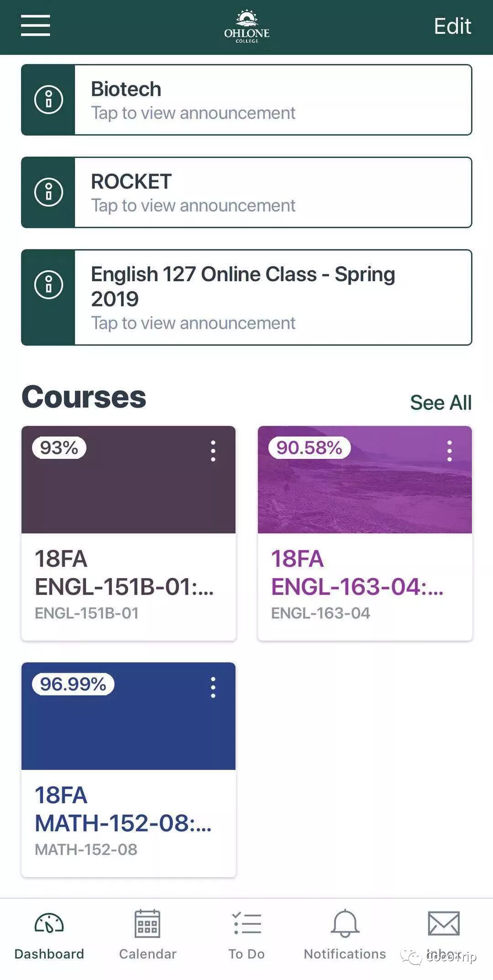Open the 18FA ENGL-163-04 course title

pos(357,573)
